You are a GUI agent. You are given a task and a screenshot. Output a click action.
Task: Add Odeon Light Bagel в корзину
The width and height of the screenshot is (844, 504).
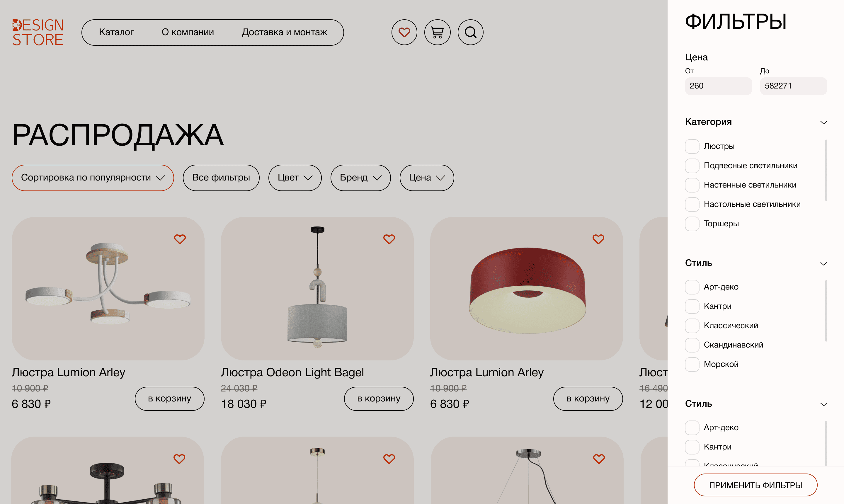click(x=379, y=399)
